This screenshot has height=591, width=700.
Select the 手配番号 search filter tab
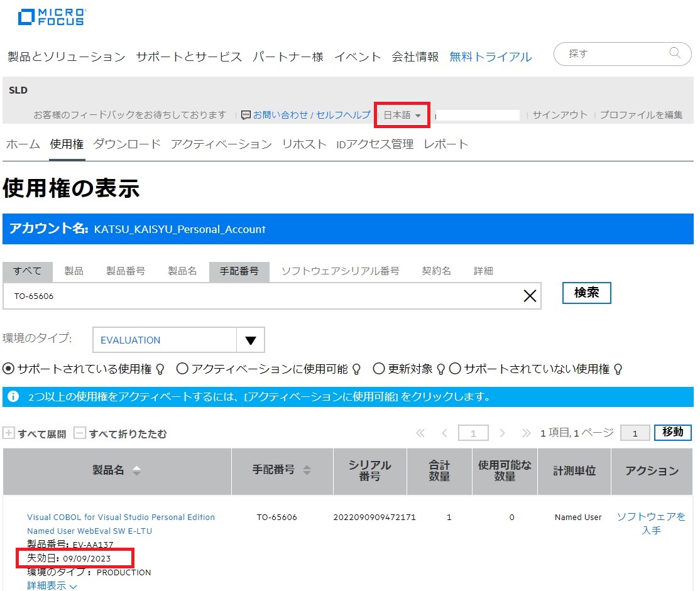point(239,271)
